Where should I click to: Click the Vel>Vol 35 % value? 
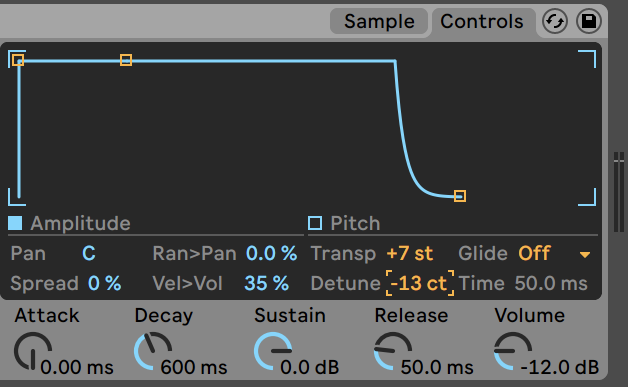(266, 283)
